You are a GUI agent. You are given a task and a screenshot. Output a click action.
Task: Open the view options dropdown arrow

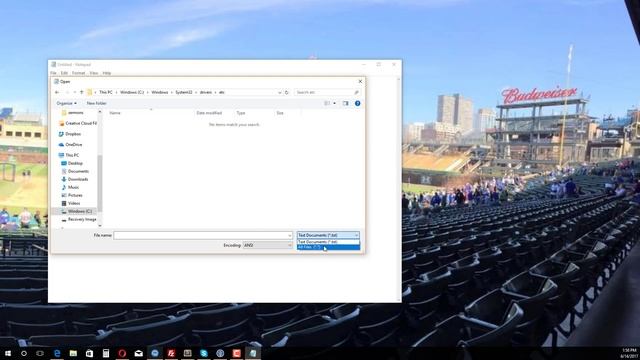(335, 104)
